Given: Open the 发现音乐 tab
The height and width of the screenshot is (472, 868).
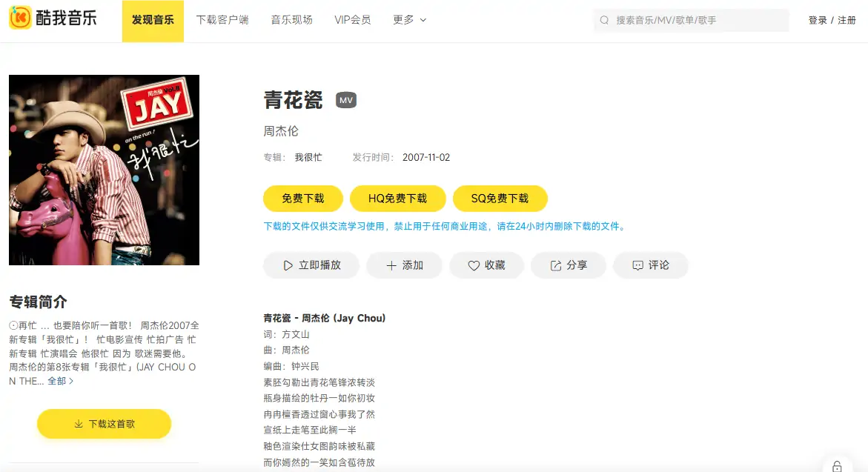Looking at the screenshot, I should click(x=153, y=21).
